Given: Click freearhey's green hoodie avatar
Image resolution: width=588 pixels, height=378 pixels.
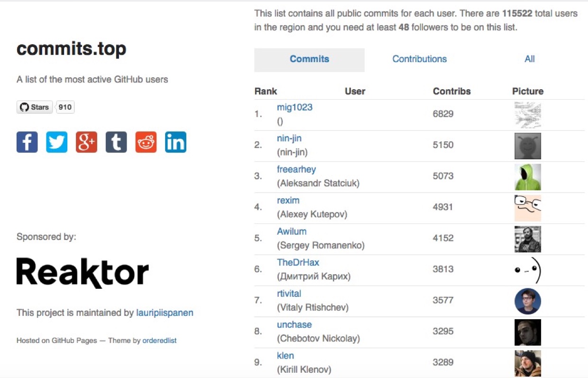Looking at the screenshot, I should coord(528,177).
